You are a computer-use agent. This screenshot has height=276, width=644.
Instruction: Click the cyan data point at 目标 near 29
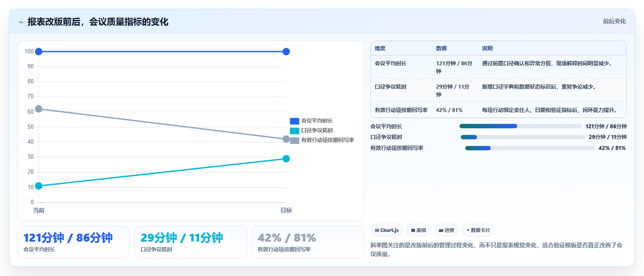tap(286, 159)
